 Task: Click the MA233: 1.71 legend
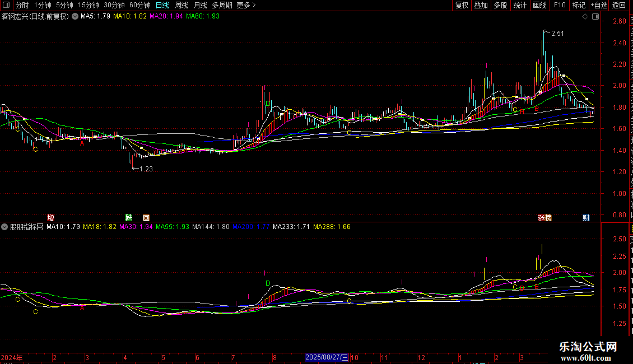pos(291,227)
